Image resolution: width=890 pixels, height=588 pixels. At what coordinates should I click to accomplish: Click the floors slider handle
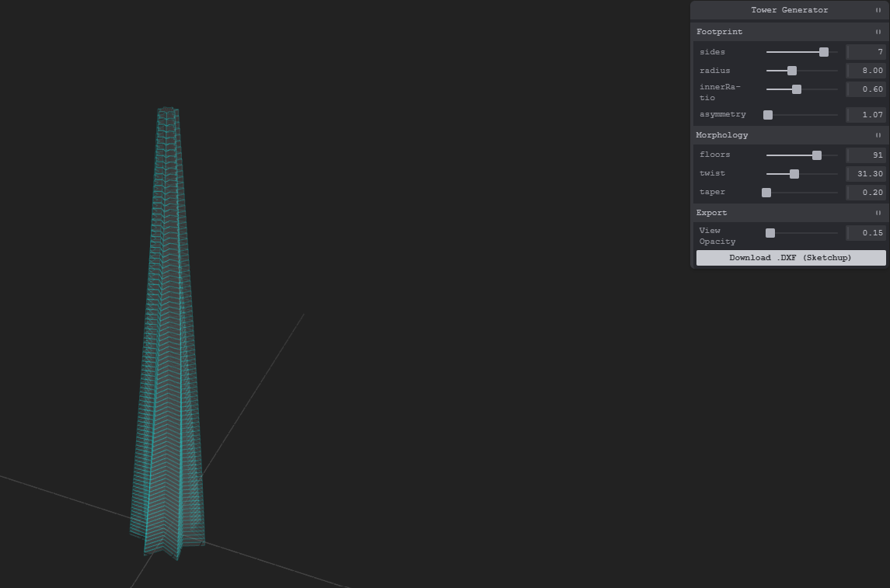coord(817,155)
